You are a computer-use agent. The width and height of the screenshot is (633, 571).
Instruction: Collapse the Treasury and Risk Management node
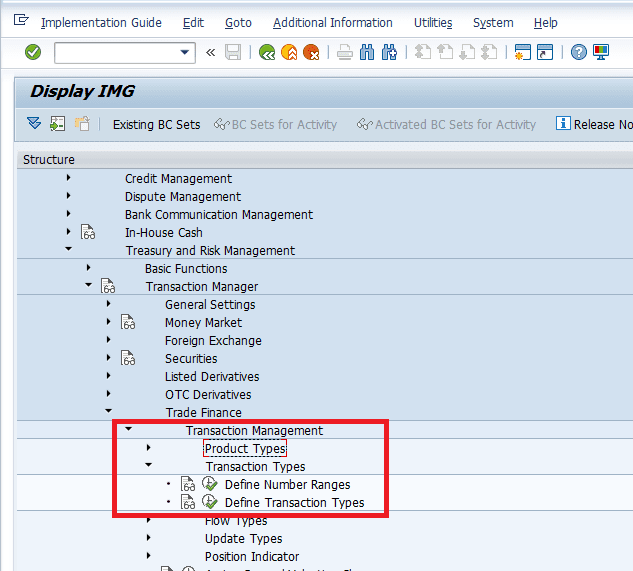pos(68,251)
